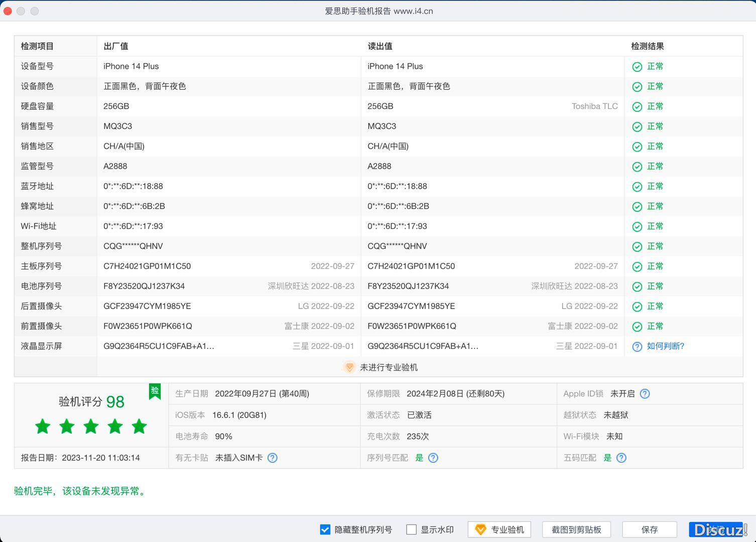Open the 如何判断? link for 液晶显示屏
The image size is (756, 542).
point(666,346)
